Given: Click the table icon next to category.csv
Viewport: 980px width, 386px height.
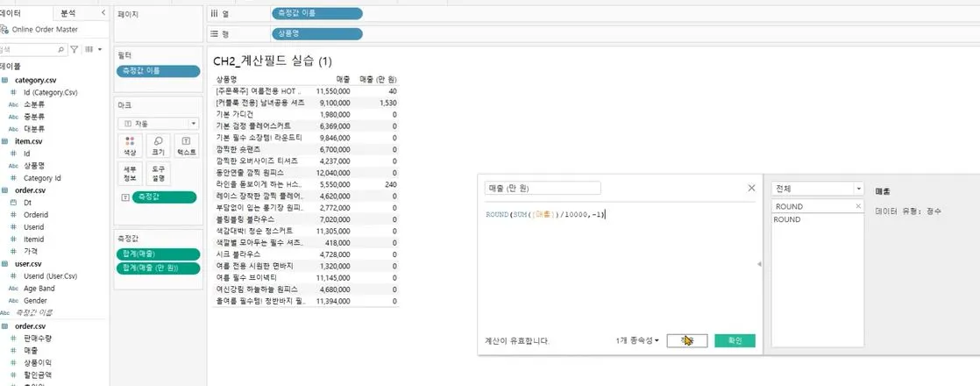Looking at the screenshot, I should click(4, 80).
